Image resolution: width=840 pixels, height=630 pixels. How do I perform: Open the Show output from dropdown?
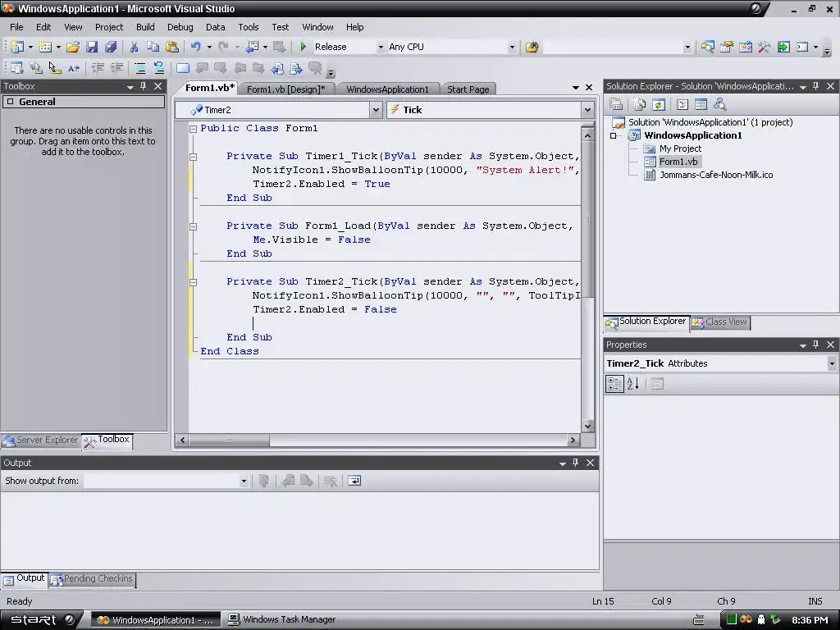[x=243, y=481]
